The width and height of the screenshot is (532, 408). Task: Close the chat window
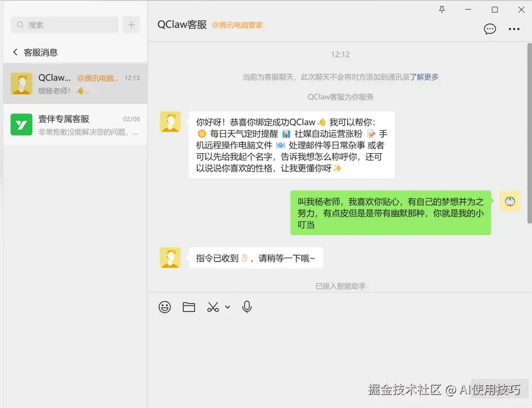pos(521,9)
